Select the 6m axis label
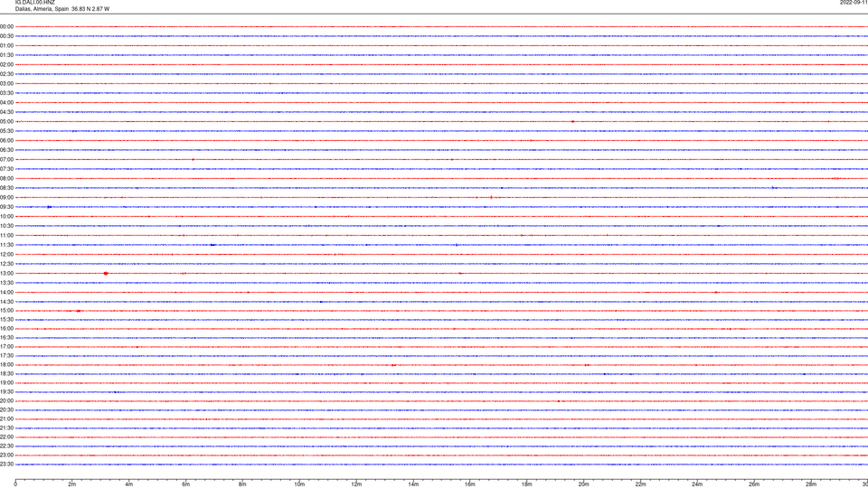The width and height of the screenshot is (868, 488). click(x=186, y=484)
